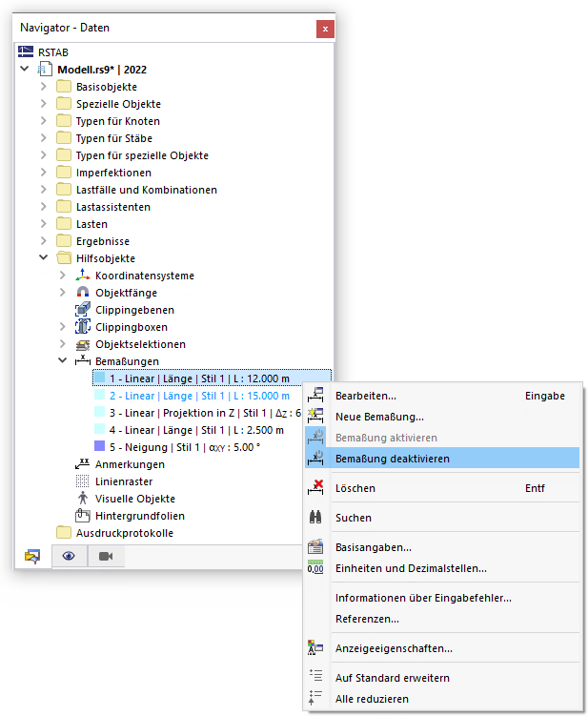This screenshot has height=716, width=588.
Task: Select dimension 4 - Linear L: 2.500 m
Action: (196, 430)
